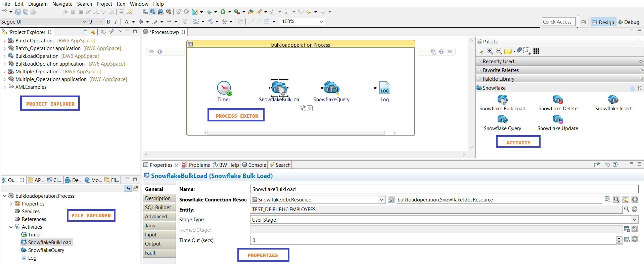Select the Snowflake Bulk Load palette icon
This screenshot has height=264, width=644.
pos(502,100)
